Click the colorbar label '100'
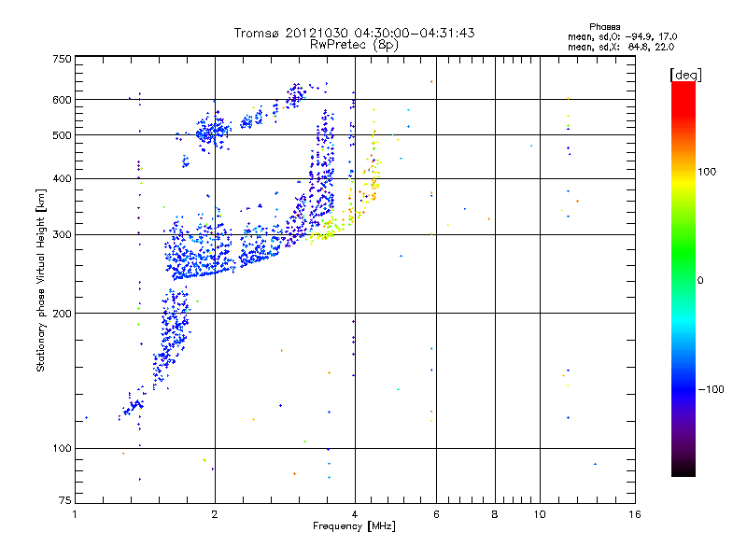The height and width of the screenshot is (560, 747). (x=707, y=172)
